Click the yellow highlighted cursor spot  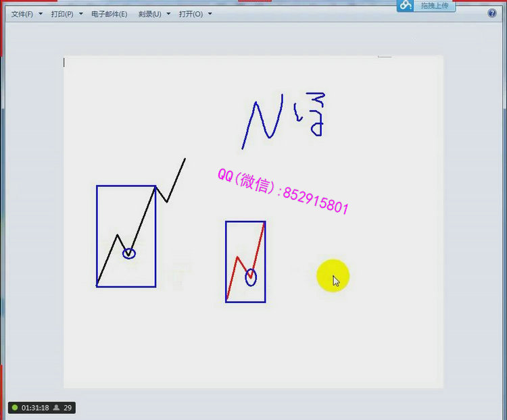(332, 276)
